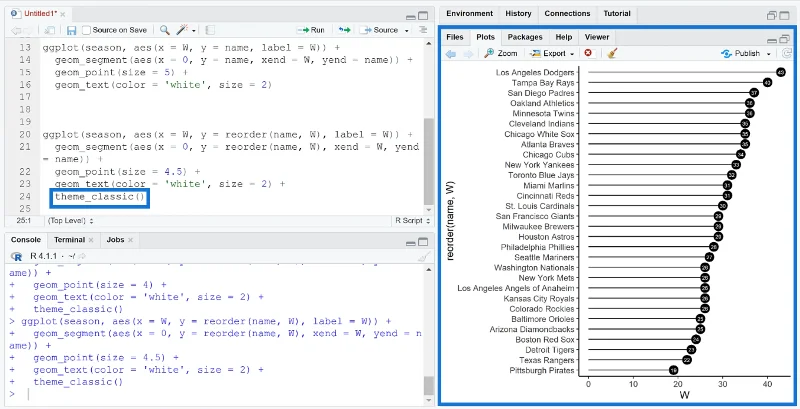Switch to the Environment tab
This screenshot has height=409, width=800.
pyautogui.click(x=469, y=14)
